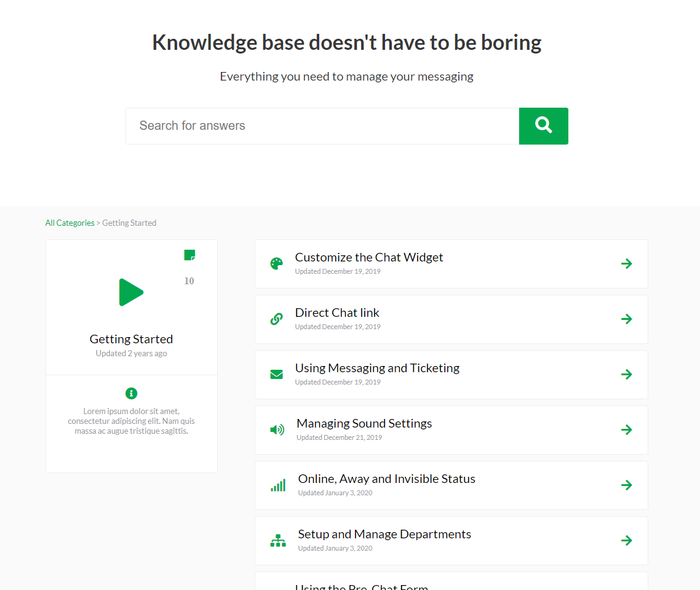Click the arrow on Direct Chat link row
This screenshot has width=700, height=590.
pos(627,319)
